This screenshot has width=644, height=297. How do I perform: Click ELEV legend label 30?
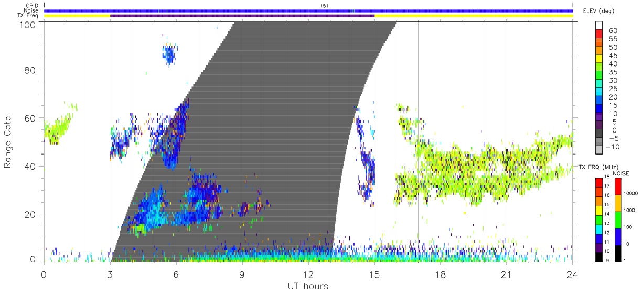[613, 81]
